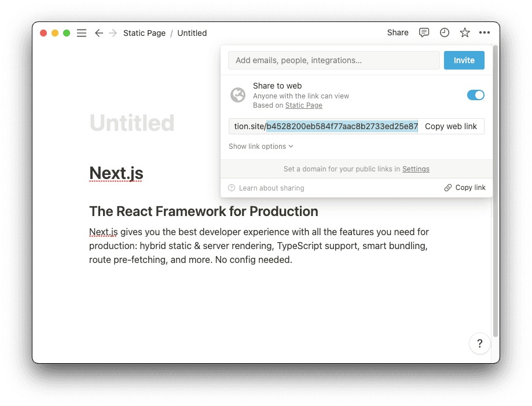
Task: Go forward with the right arrow
Action: pos(113,33)
